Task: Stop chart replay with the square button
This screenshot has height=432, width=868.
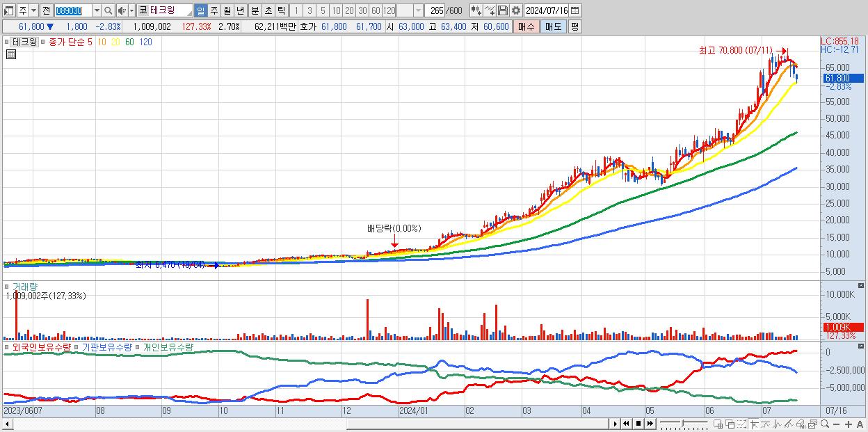Action: click(638, 424)
